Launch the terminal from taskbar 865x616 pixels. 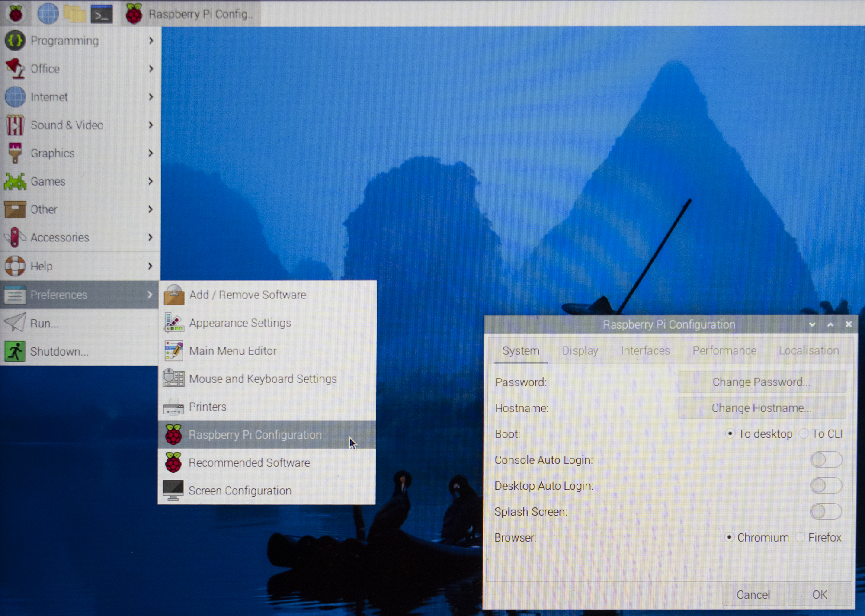102,14
